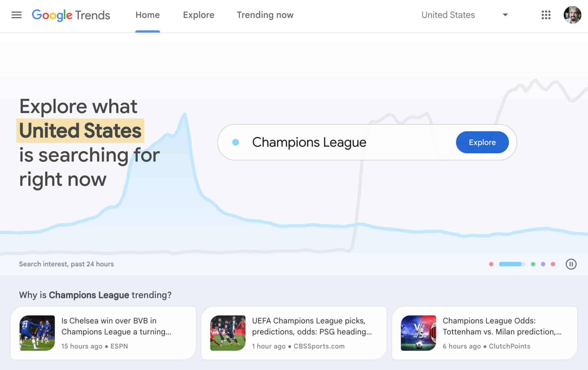This screenshot has height=370, width=588.
Task: Select the red dot beside the pause button
Action: coord(553,264)
